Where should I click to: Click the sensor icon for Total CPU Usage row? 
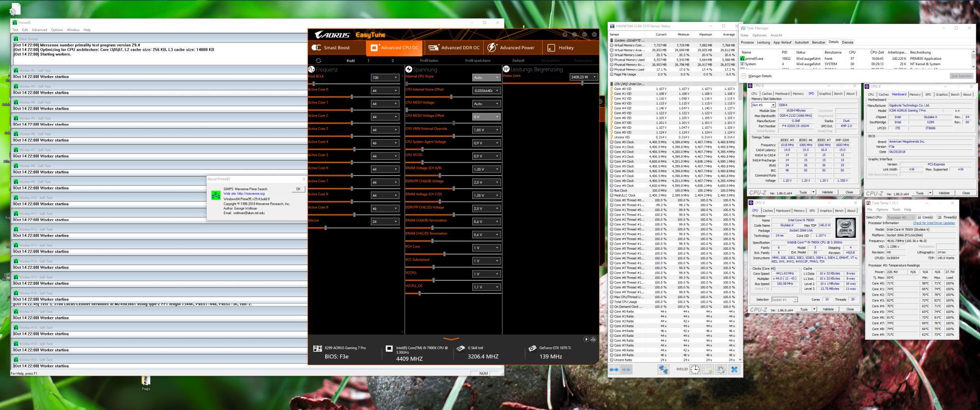point(612,302)
